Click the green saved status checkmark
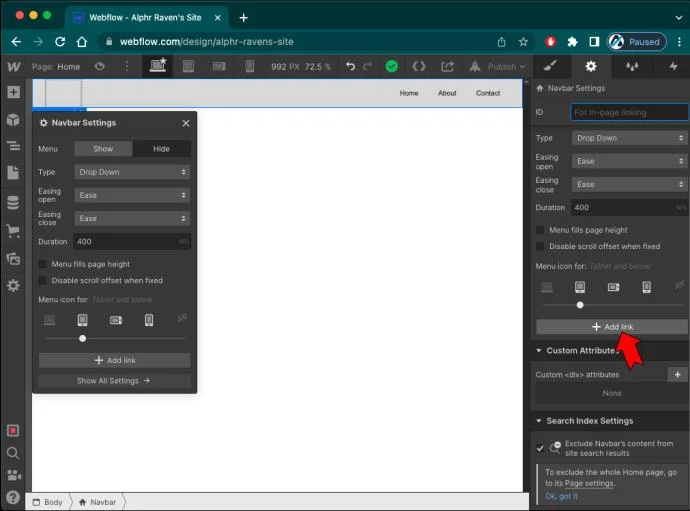The image size is (690, 511). (392, 66)
